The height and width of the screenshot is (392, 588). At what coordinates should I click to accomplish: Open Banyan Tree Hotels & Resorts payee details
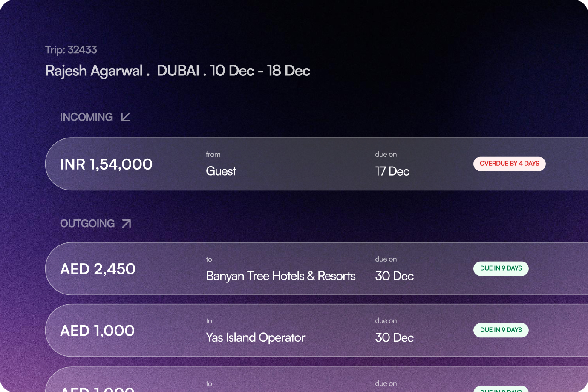(280, 276)
